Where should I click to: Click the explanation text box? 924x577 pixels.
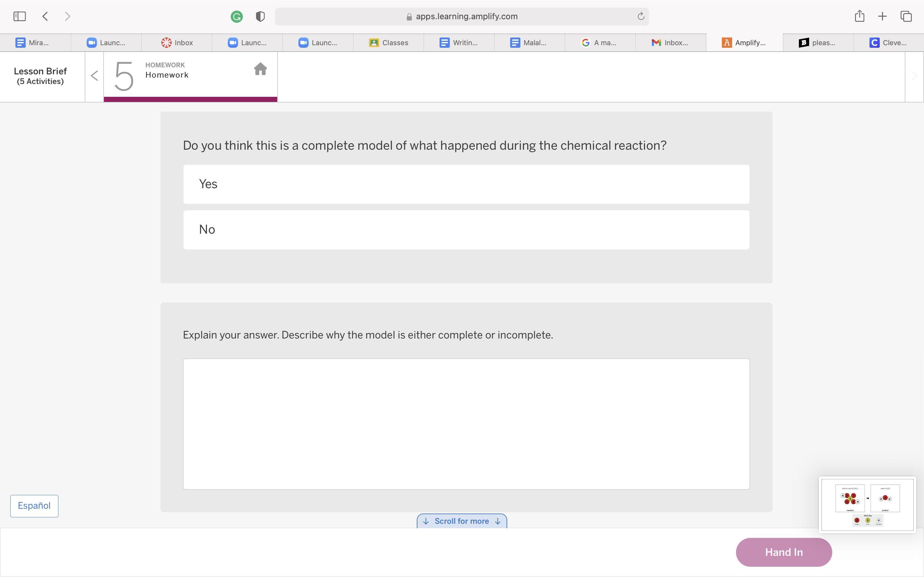(x=466, y=423)
